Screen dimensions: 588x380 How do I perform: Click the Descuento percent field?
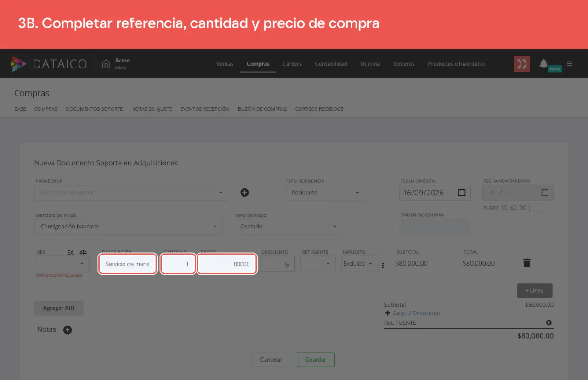pyautogui.click(x=277, y=264)
